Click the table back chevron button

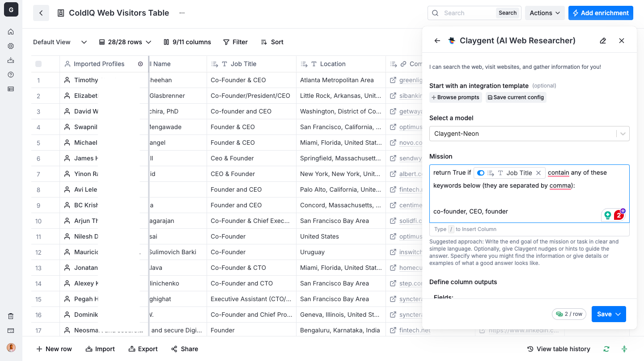[41, 13]
